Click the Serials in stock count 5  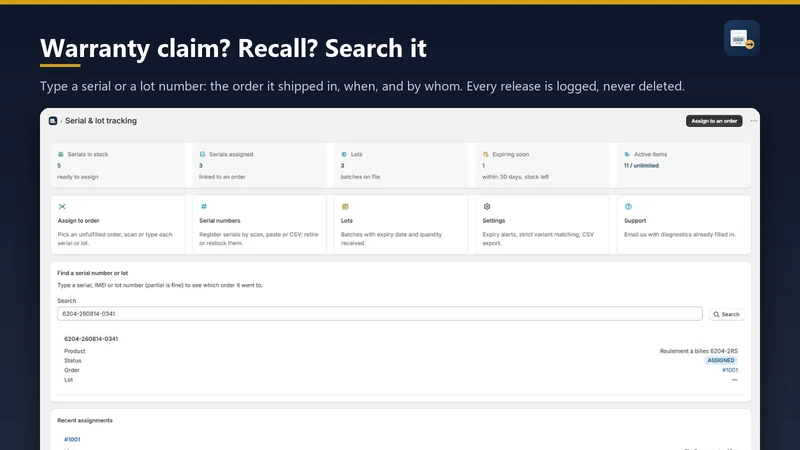tap(59, 166)
